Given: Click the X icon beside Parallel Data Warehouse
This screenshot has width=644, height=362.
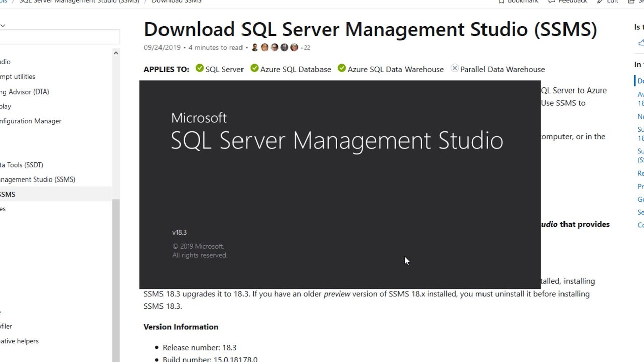Looking at the screenshot, I should pyautogui.click(x=455, y=68).
